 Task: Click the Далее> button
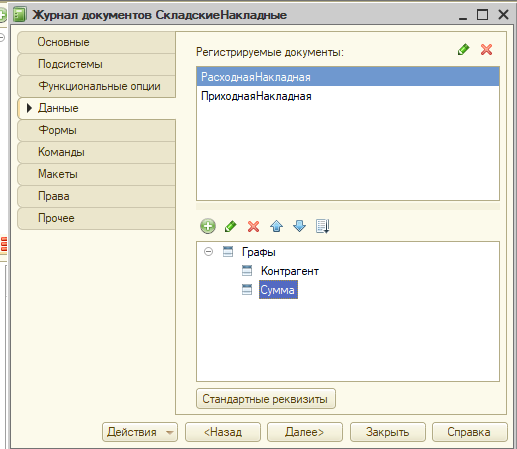point(305,432)
